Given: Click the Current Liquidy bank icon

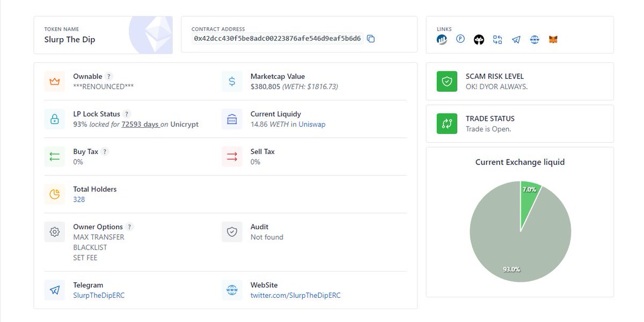Looking at the screenshot, I should pyautogui.click(x=232, y=119).
